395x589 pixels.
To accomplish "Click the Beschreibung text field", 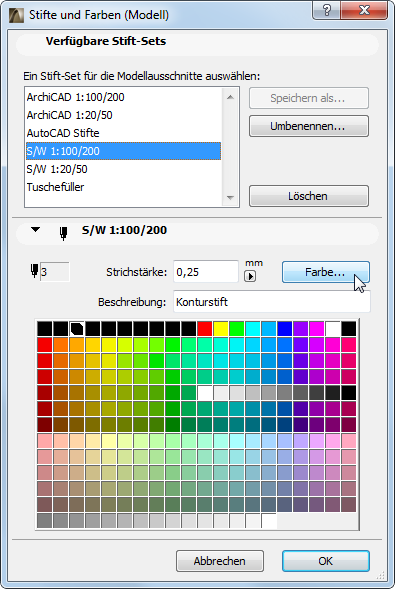I will pos(271,302).
